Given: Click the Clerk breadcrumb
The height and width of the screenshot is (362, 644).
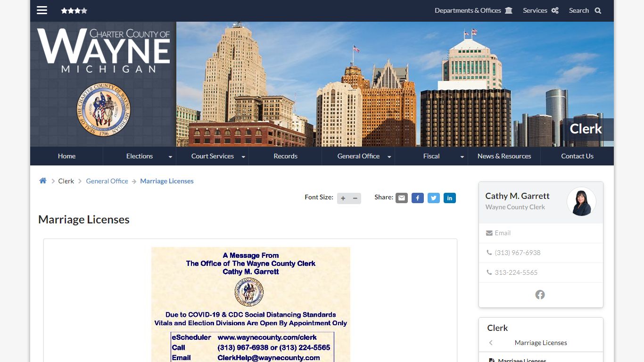Looking at the screenshot, I should pos(66,181).
